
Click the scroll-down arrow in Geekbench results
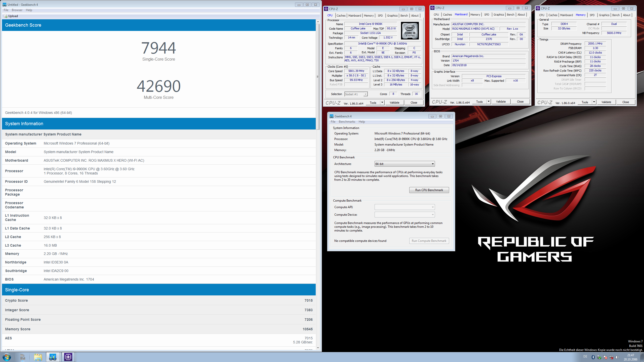click(318, 348)
